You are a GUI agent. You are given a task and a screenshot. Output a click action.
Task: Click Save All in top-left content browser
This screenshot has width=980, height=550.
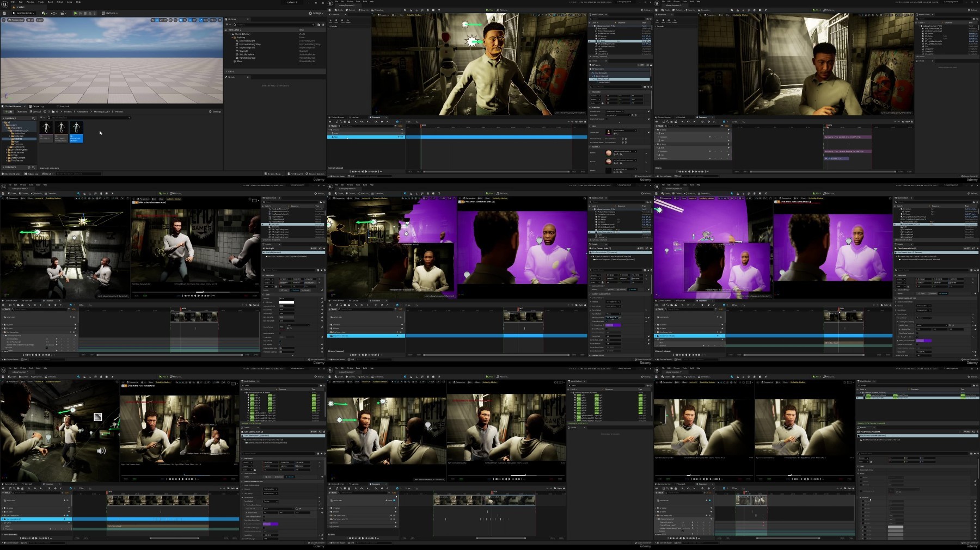coord(35,112)
